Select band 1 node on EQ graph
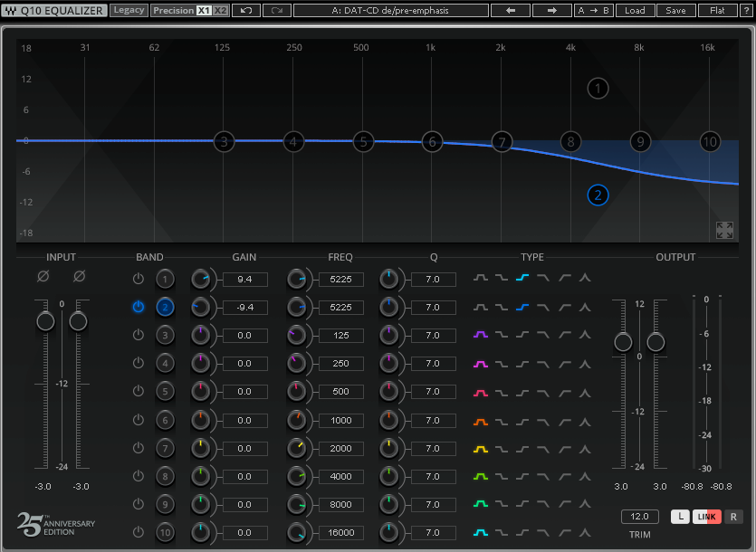 point(598,88)
